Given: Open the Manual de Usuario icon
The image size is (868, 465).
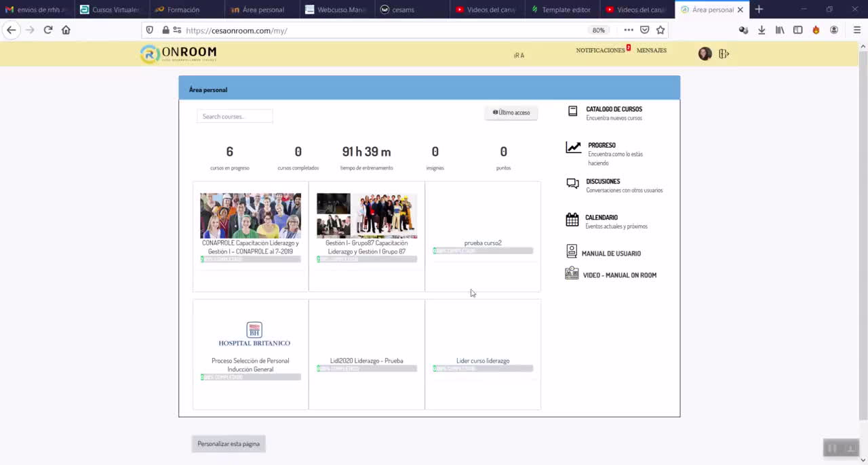Looking at the screenshot, I should pos(572,251).
